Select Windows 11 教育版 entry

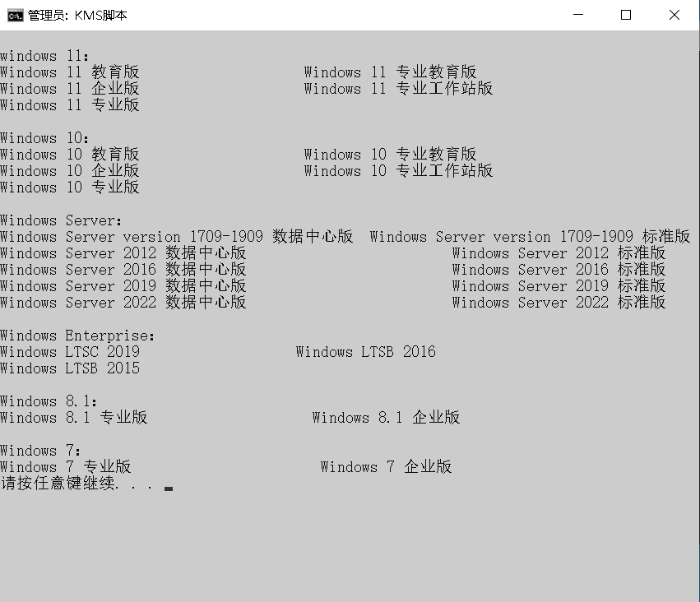(x=69, y=72)
